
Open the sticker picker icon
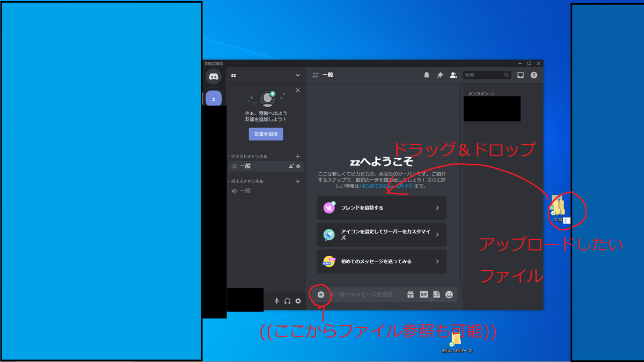437,294
